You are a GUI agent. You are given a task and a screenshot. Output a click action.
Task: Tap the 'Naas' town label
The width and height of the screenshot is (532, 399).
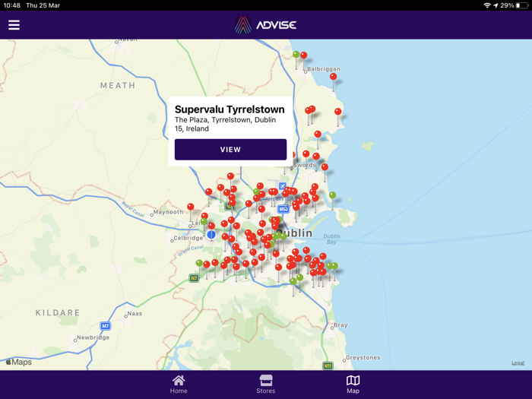click(x=135, y=313)
